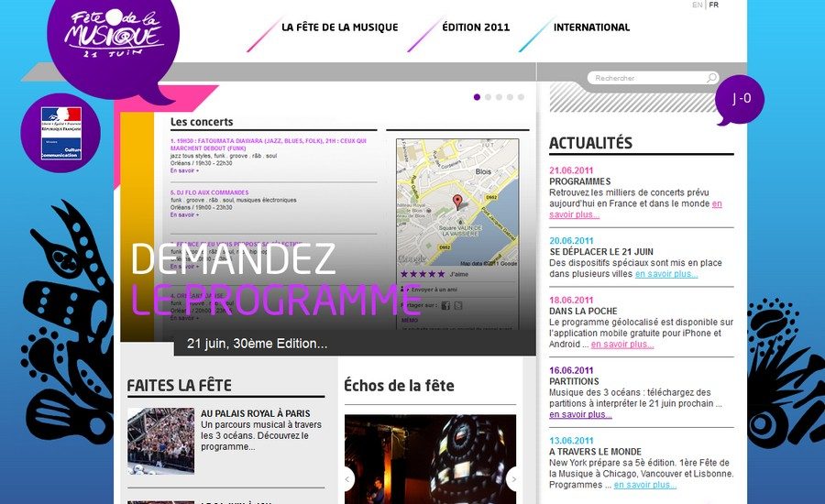Open the Palais Royal crowd thumbnail
The width and height of the screenshot is (825, 504).
coord(160,441)
